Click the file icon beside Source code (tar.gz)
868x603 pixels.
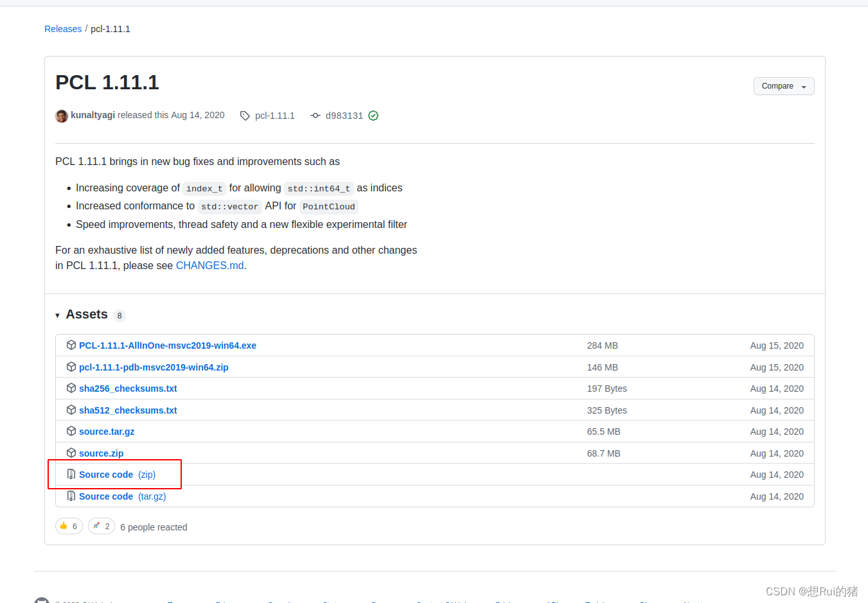pos(71,496)
